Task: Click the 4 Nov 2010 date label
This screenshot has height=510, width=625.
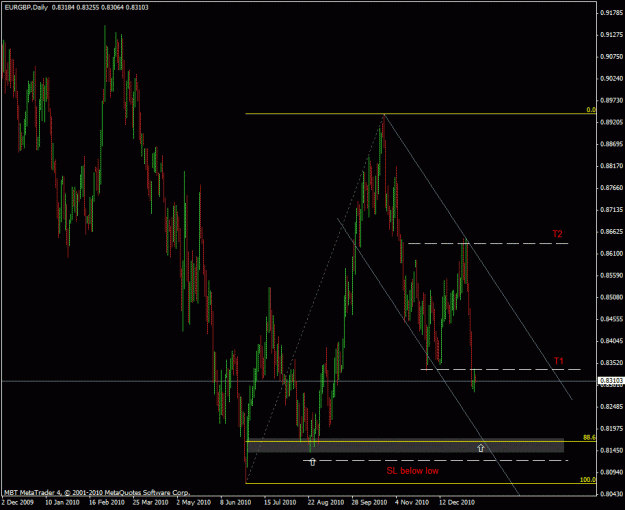Action: point(412,502)
